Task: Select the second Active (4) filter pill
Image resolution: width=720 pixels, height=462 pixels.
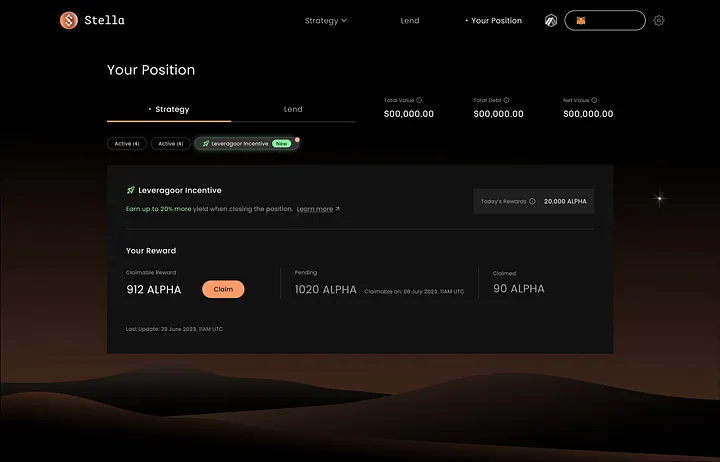Action: tap(170, 144)
